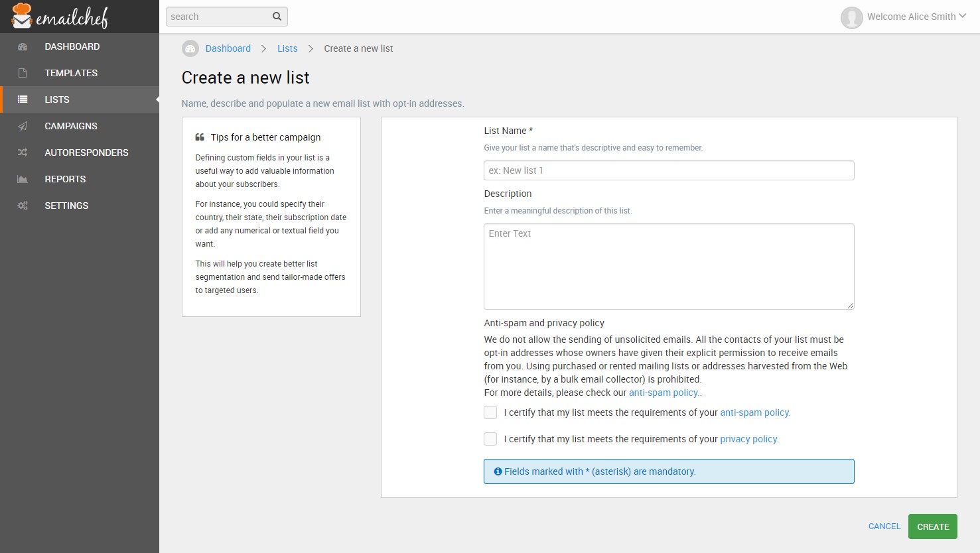Click the Settings gears icon

[23, 206]
